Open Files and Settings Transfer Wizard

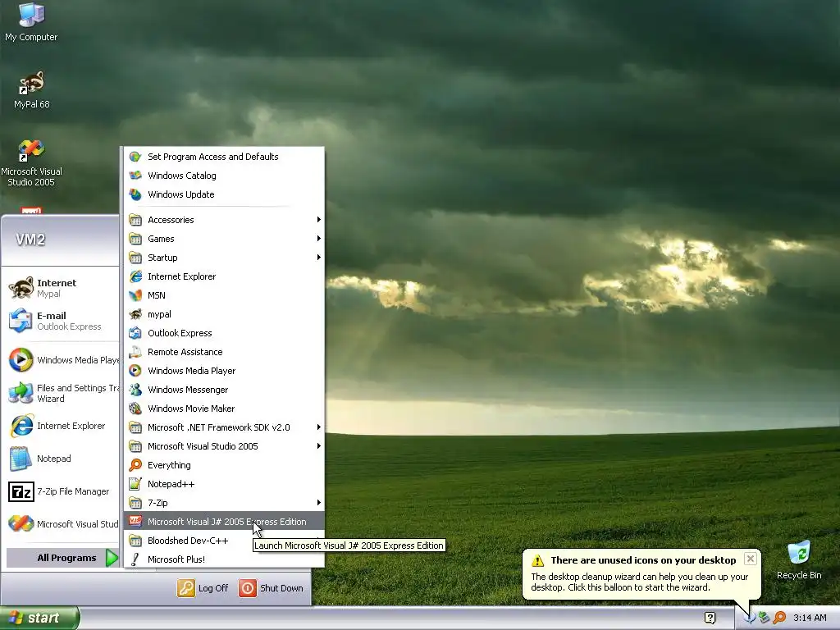coord(62,393)
